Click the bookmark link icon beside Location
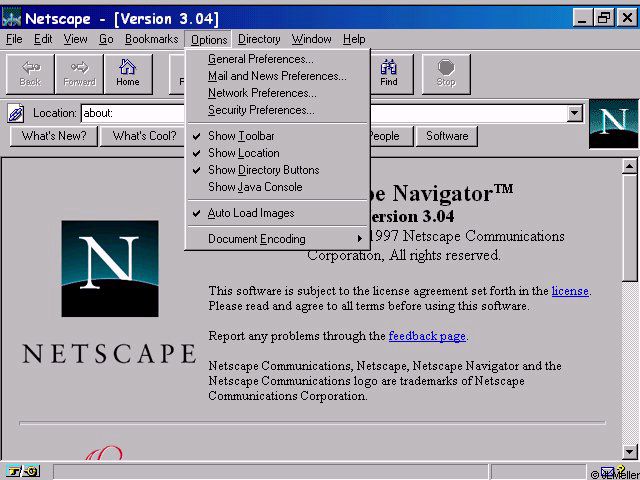640x480 pixels. click(16, 113)
